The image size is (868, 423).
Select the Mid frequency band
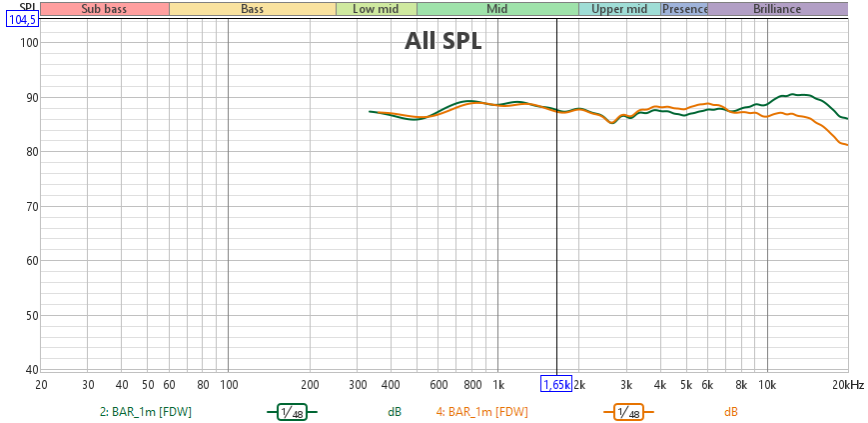coord(496,9)
